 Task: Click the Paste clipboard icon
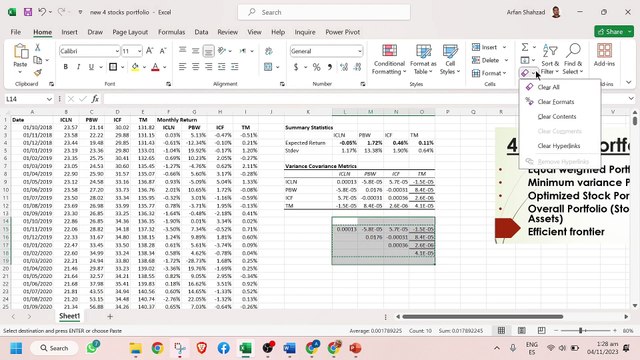tap(20, 52)
